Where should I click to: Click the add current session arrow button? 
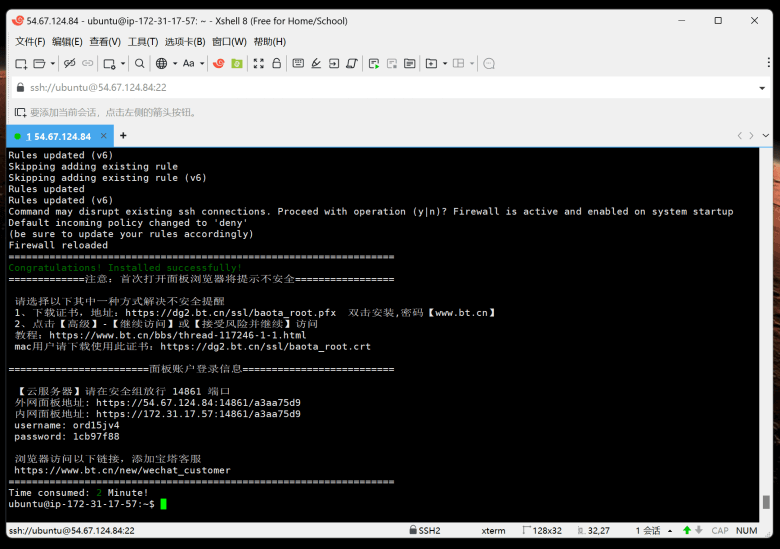click(20, 112)
